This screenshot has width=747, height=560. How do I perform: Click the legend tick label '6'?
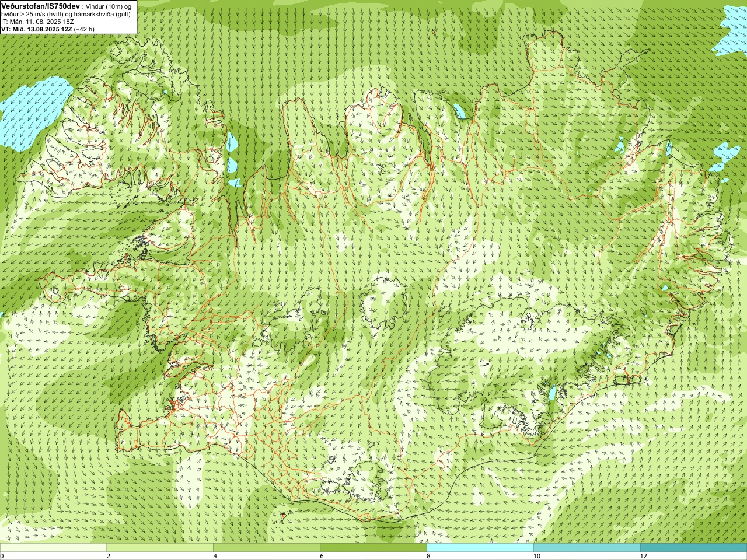322,556
